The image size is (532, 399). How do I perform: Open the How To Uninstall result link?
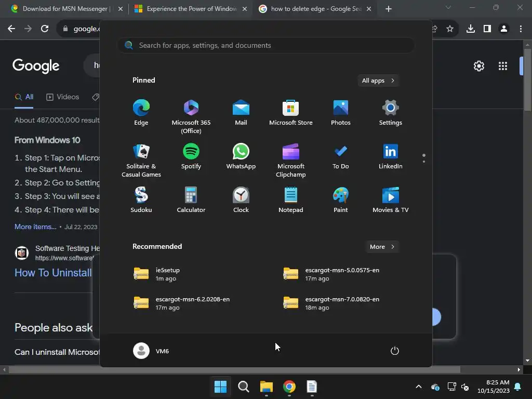coord(53,273)
